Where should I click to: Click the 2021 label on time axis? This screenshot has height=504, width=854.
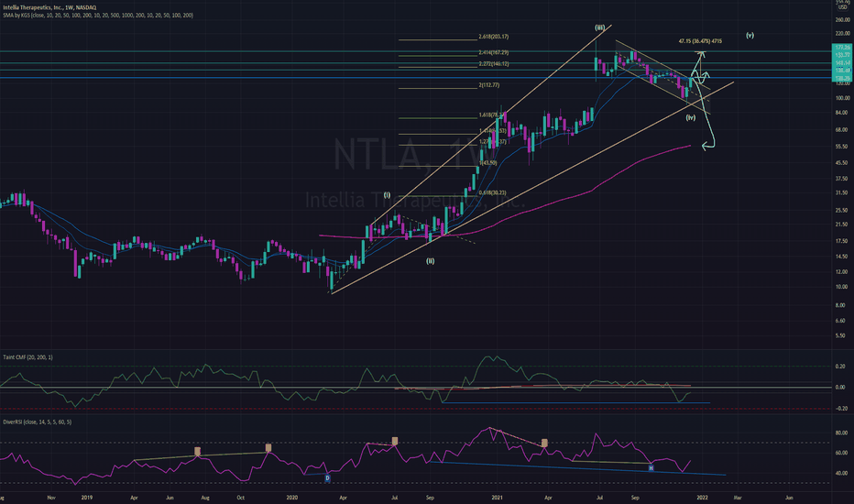click(497, 498)
